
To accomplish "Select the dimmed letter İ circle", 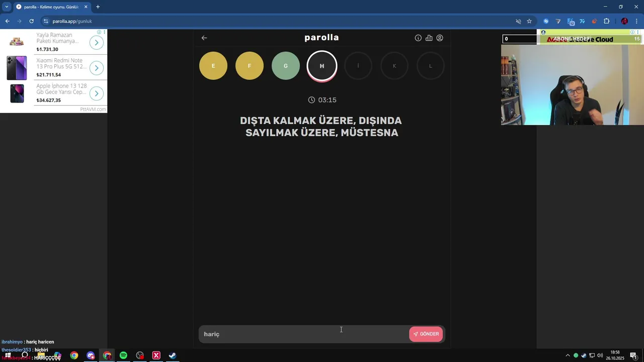I will tap(358, 66).
